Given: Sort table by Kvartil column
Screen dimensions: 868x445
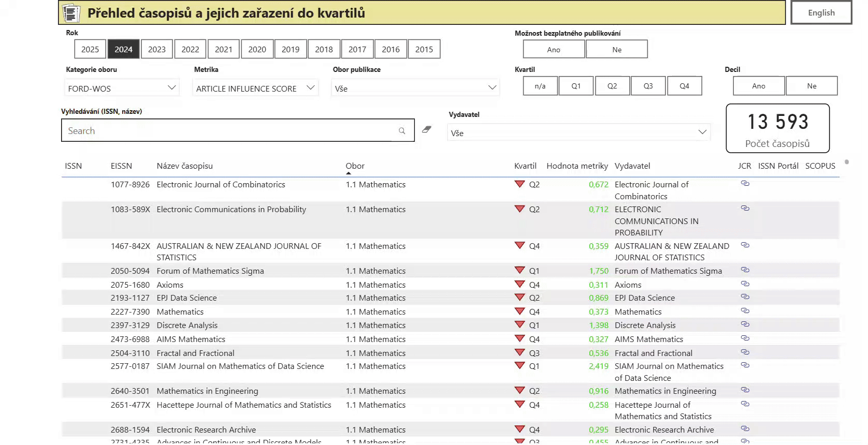Looking at the screenshot, I should pos(525,166).
